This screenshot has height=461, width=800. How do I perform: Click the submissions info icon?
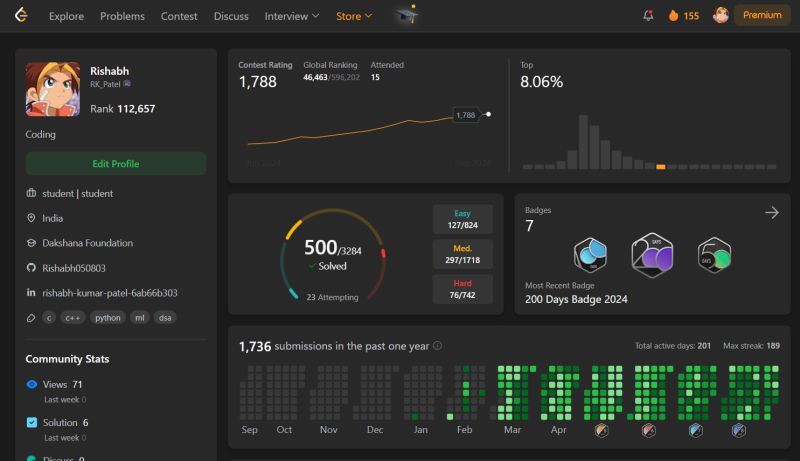click(x=437, y=346)
